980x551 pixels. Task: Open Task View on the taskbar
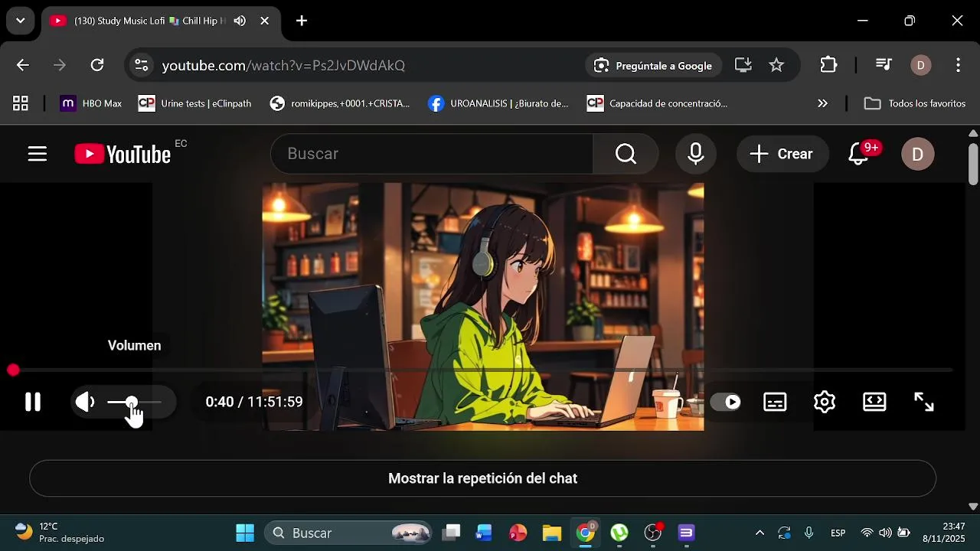click(452, 533)
